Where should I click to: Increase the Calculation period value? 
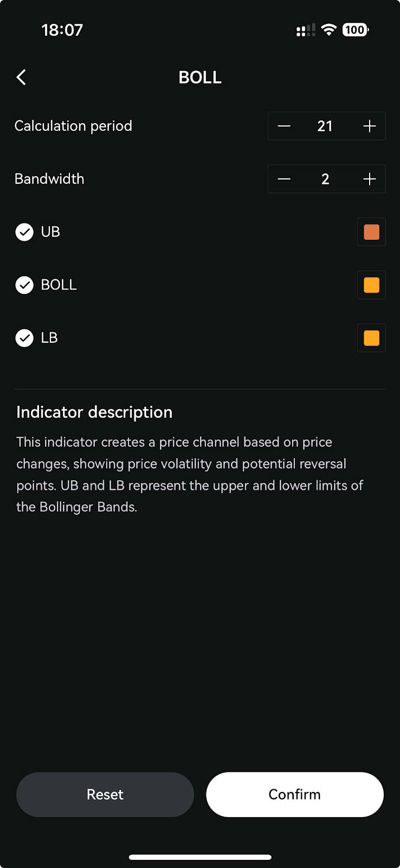tap(370, 126)
